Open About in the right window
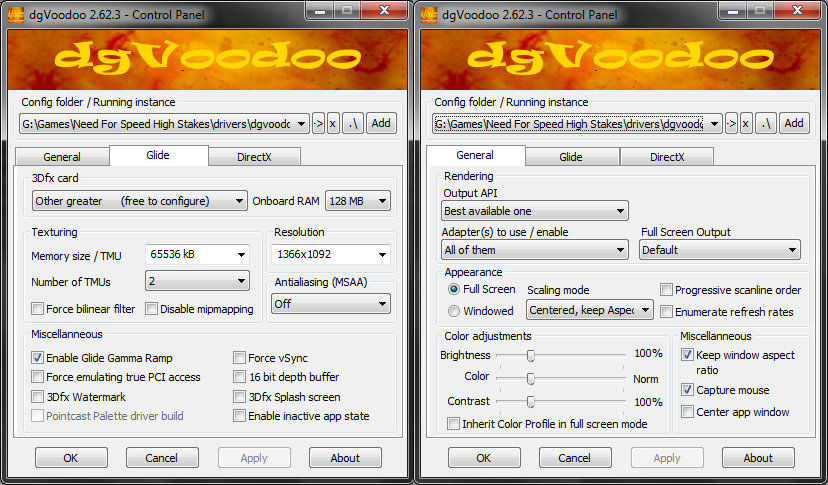The image size is (828, 485). [x=758, y=458]
